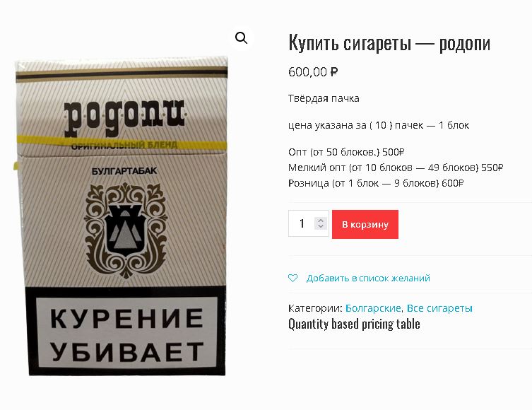Click the product title Купить сигареты — родопи
Image resolution: width=532 pixels, height=410 pixels.
click(389, 43)
